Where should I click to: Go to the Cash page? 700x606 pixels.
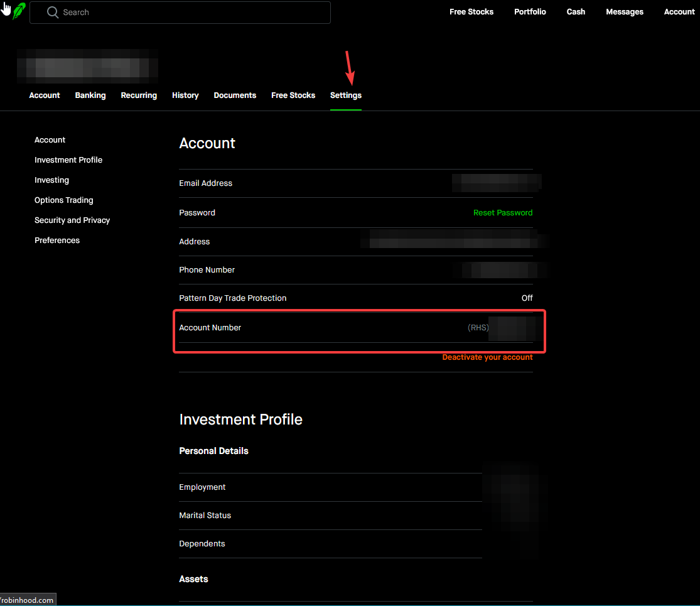pyautogui.click(x=576, y=12)
